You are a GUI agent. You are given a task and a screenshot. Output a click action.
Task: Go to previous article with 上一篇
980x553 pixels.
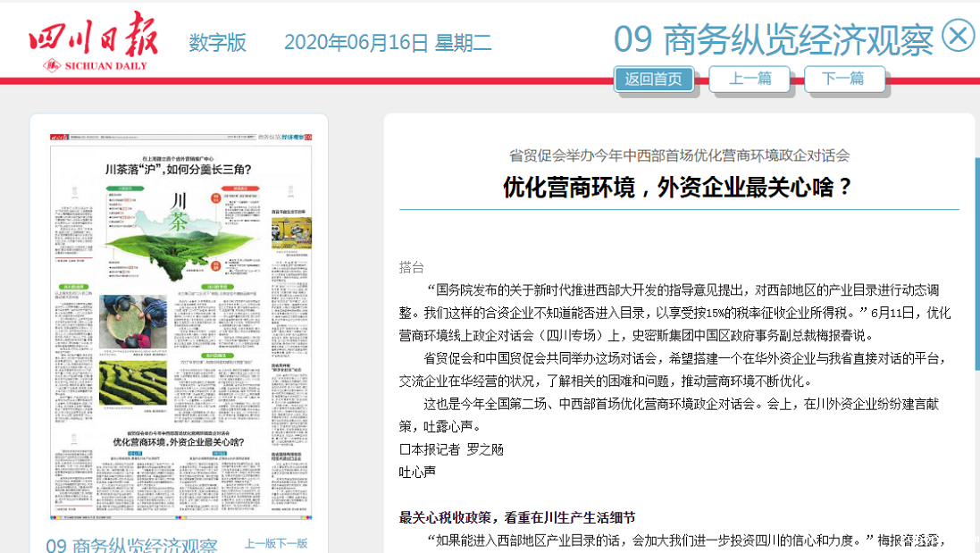(x=750, y=79)
